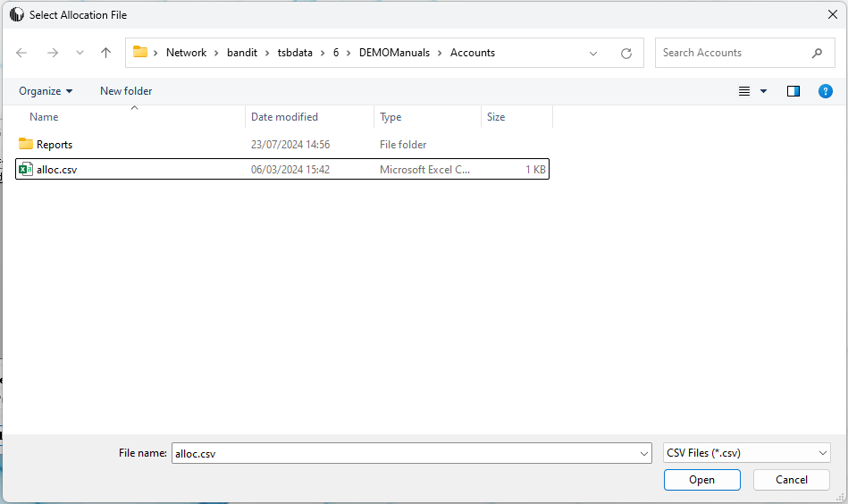Image resolution: width=848 pixels, height=504 pixels.
Task: Click the Forward navigation arrow
Action: coord(52,53)
